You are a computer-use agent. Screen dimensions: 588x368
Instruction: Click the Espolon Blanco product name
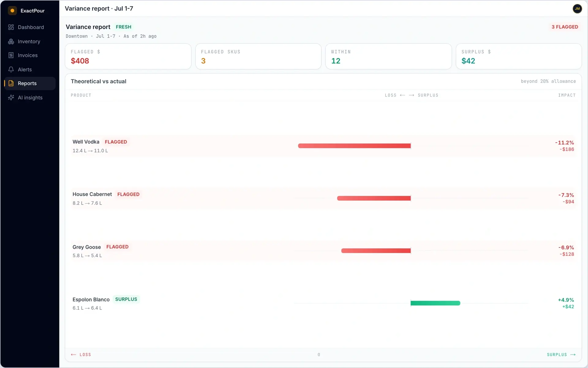click(x=91, y=299)
